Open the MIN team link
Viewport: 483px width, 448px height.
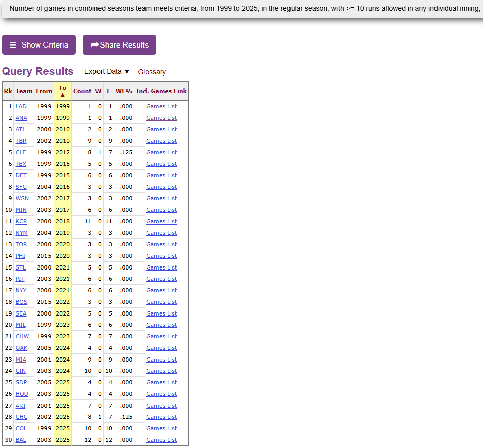point(21,210)
